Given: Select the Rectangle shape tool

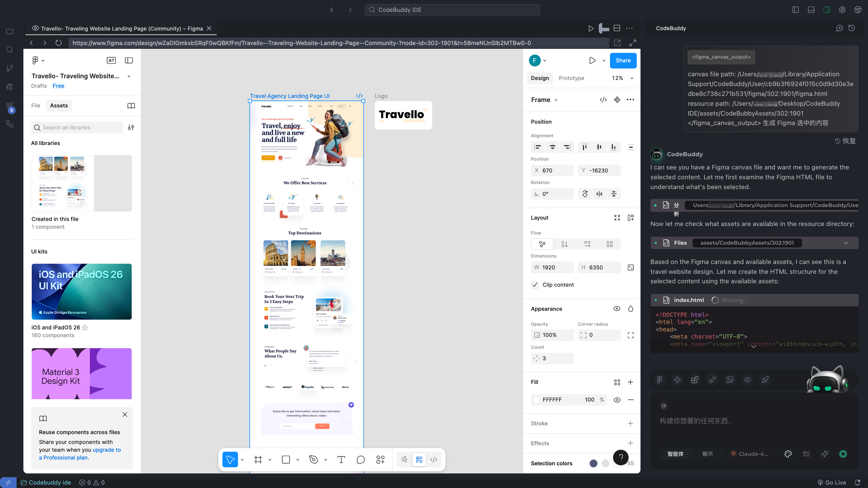Looking at the screenshot, I should click(x=286, y=460).
